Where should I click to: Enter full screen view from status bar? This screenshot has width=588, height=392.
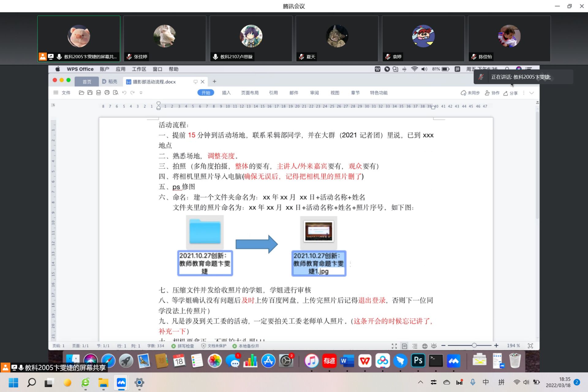(x=394, y=346)
